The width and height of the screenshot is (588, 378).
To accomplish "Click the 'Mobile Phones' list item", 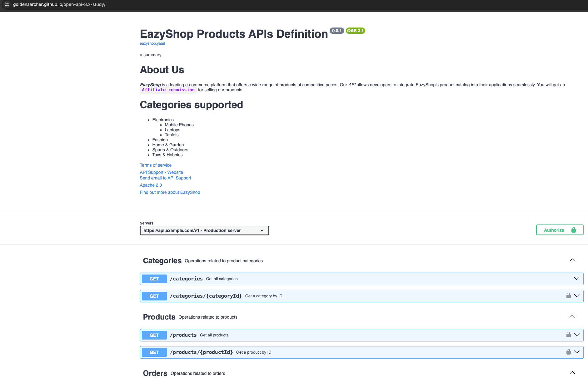I will tap(179, 125).
